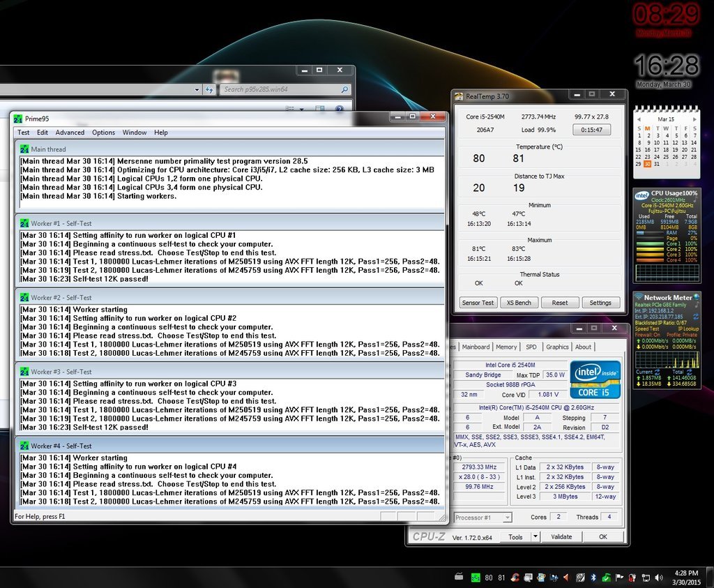Reset the Current counter in Network Meter
Image resolution: width=714 pixels, height=588 pixels.
pyautogui.click(x=657, y=372)
